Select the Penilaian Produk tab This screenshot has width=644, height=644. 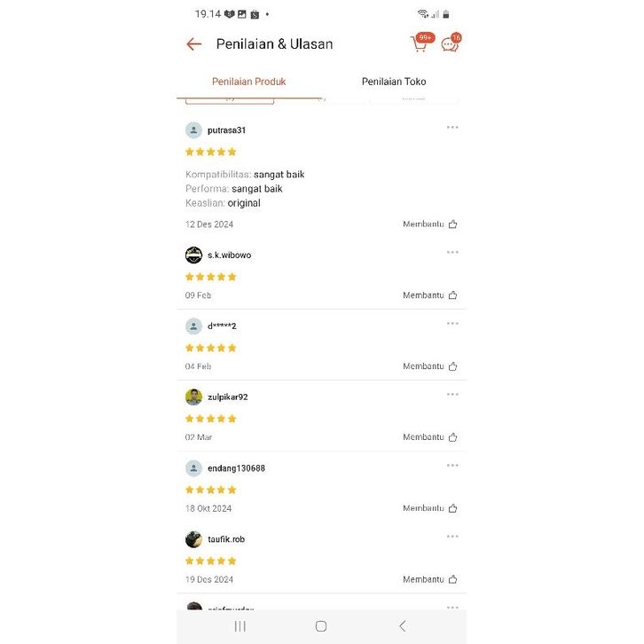coord(248,82)
